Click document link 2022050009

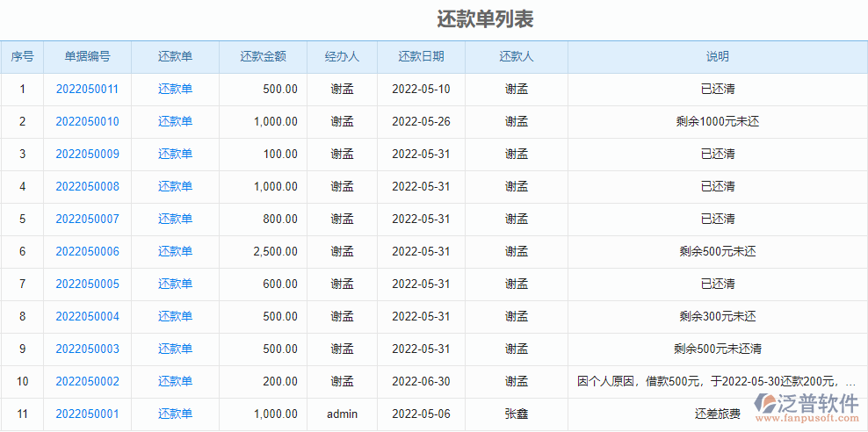87,154
